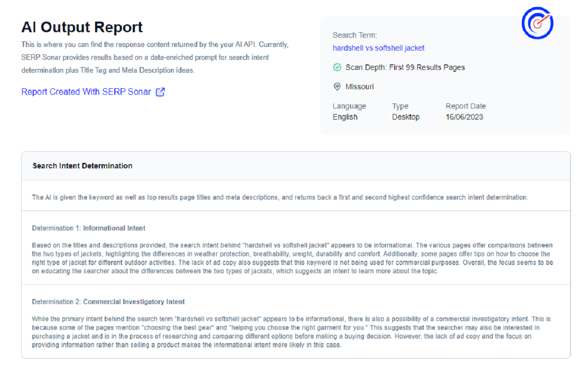Click Determination 1: Informational Intent heading
588x368 pixels.
click(x=89, y=228)
